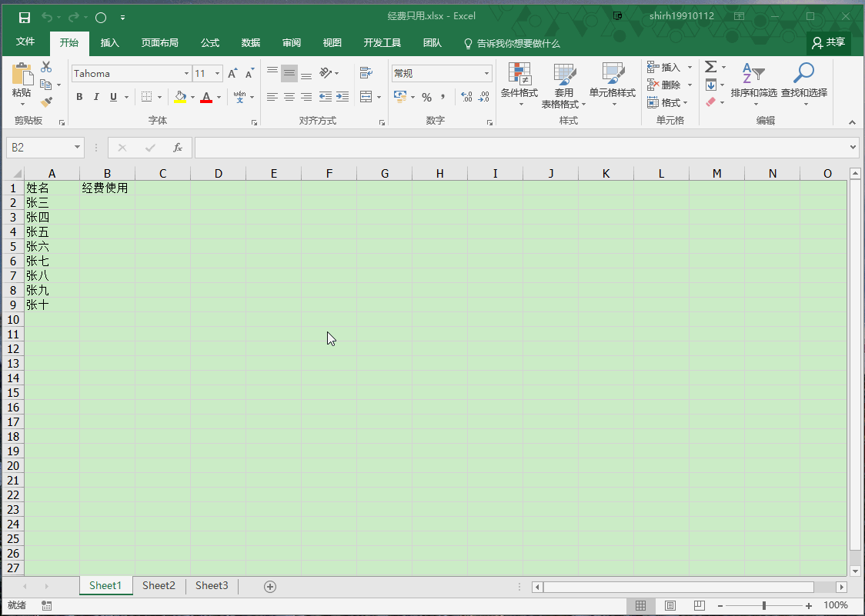
Task: Open 格式 format cells dropdown
Action: tap(667, 102)
